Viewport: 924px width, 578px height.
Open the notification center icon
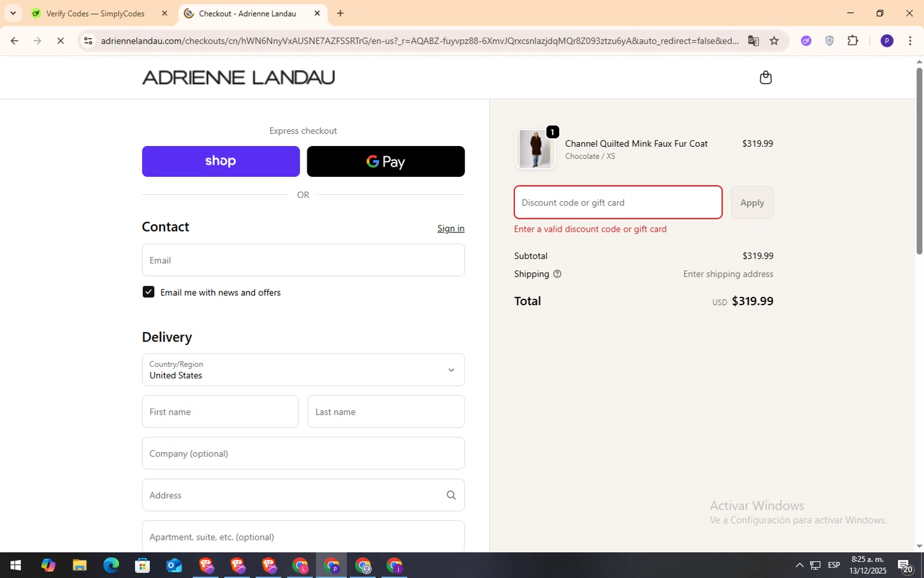point(905,565)
